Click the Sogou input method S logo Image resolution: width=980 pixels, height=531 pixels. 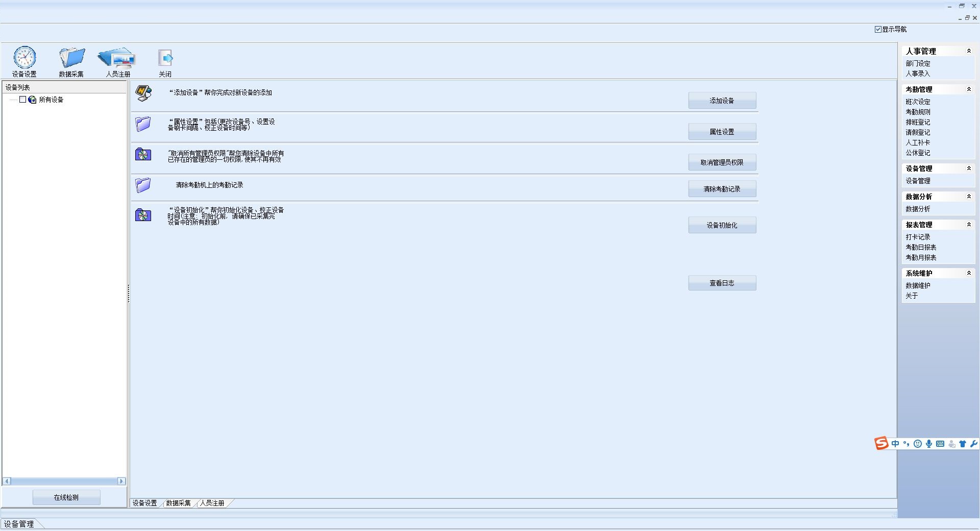(881, 443)
